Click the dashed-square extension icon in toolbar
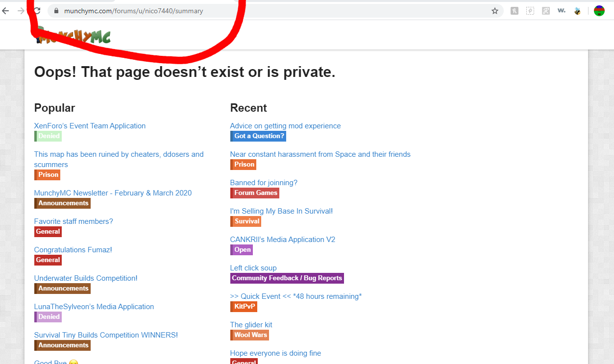The image size is (614, 364). pos(530,11)
